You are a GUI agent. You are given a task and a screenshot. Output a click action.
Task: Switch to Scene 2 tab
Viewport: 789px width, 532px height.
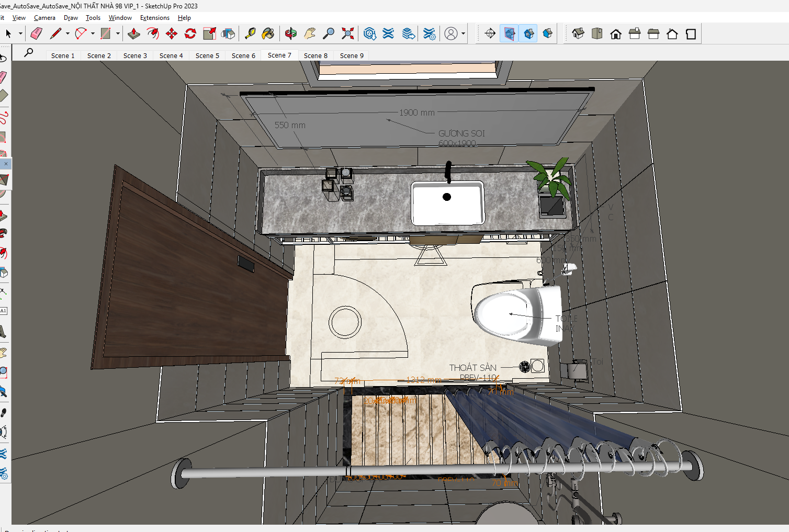(x=99, y=55)
